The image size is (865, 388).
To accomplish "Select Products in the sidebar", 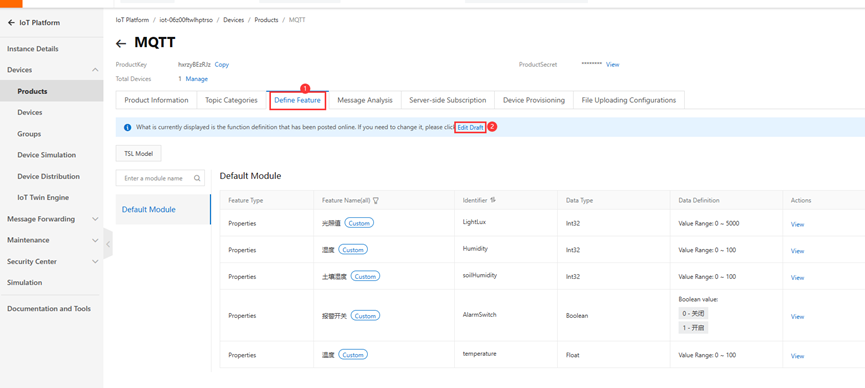I will (x=51, y=91).
